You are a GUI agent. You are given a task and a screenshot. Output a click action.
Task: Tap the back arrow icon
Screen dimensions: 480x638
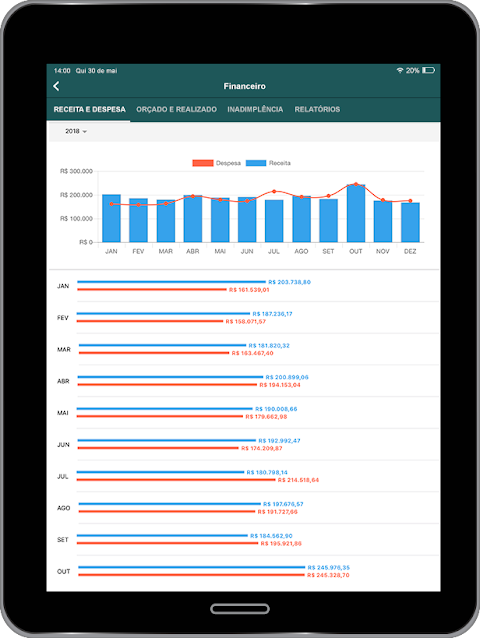click(56, 86)
